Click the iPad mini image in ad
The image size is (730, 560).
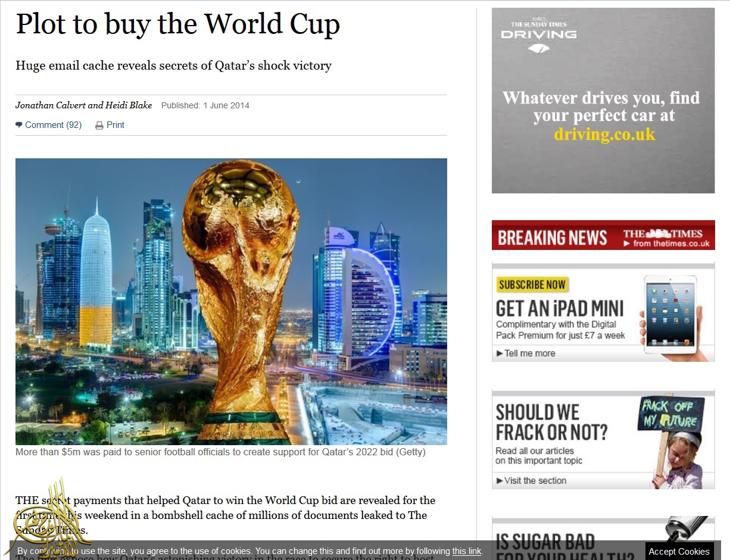pos(673,316)
